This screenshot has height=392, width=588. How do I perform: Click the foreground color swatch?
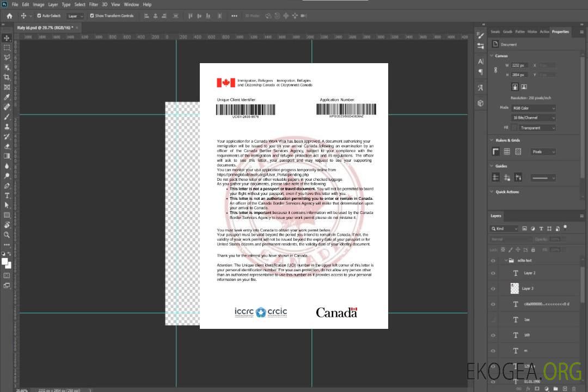click(x=5, y=262)
